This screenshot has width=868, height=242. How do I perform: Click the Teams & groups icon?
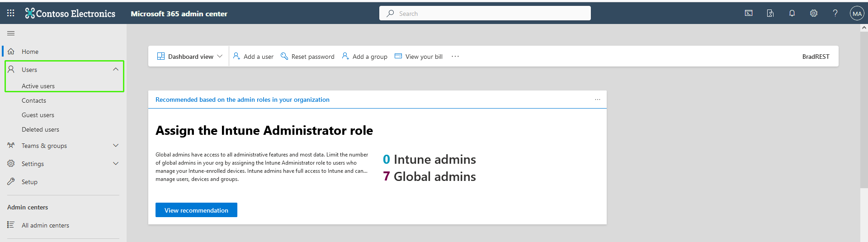pos(11,145)
